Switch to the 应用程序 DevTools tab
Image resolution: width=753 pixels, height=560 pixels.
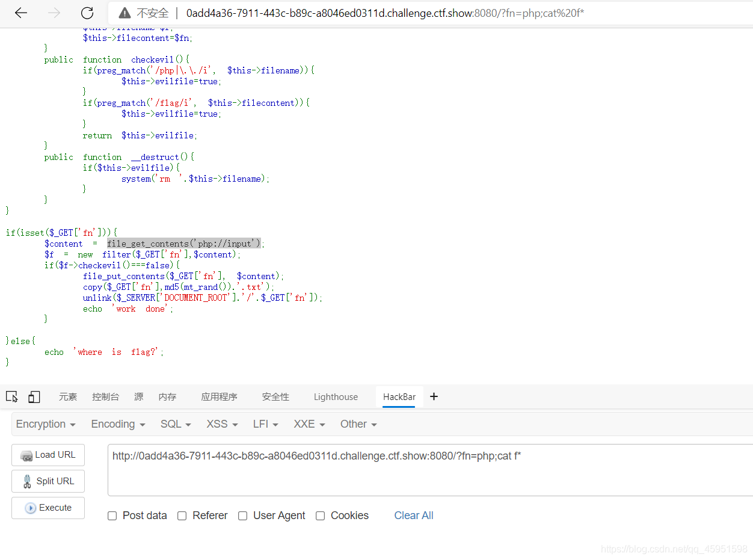219,397
